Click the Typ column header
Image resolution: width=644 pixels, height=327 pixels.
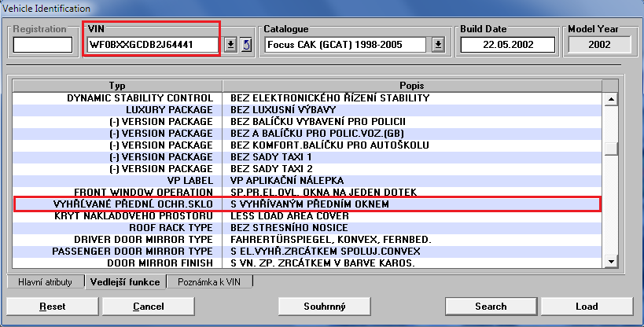[116, 85]
